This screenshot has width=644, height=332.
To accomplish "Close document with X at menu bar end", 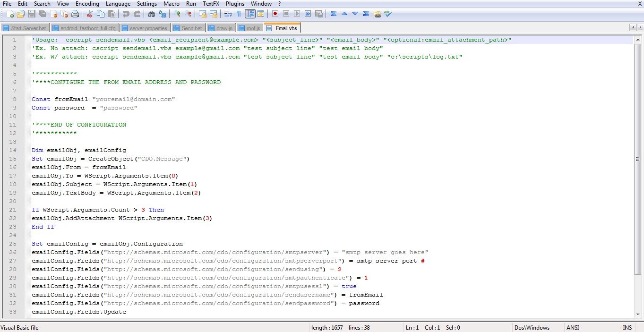I will 640,4.
